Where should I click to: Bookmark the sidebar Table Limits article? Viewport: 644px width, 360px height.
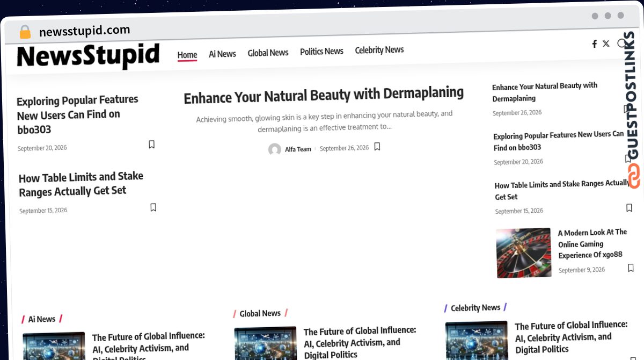click(x=629, y=208)
